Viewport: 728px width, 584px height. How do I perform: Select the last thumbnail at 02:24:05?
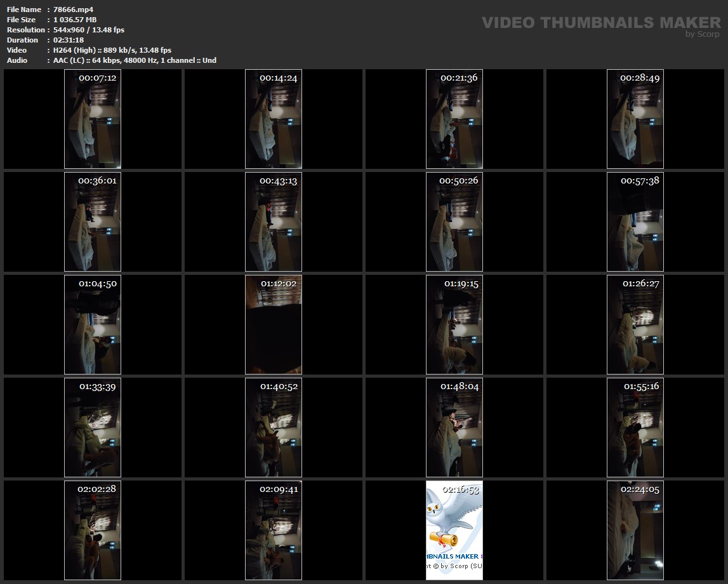pyautogui.click(x=635, y=531)
